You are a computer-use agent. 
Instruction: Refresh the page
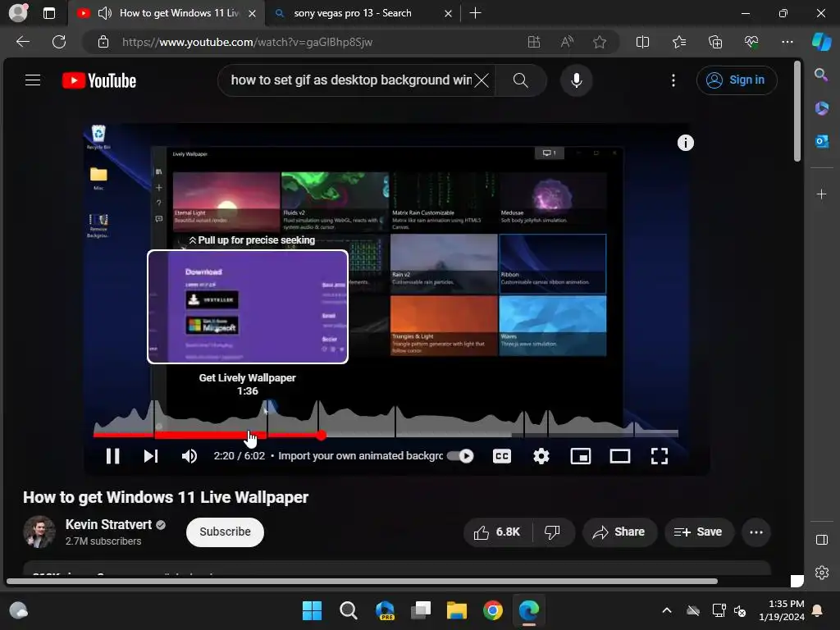(x=59, y=42)
